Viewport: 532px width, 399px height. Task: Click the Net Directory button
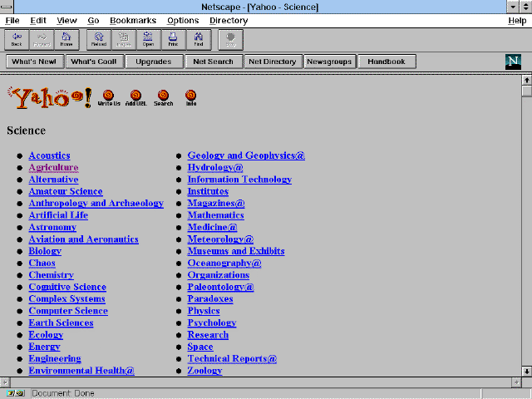coord(273,62)
